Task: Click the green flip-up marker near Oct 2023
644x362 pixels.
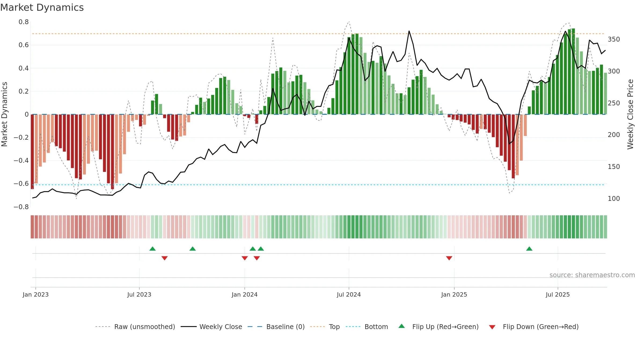Action: tap(193, 249)
